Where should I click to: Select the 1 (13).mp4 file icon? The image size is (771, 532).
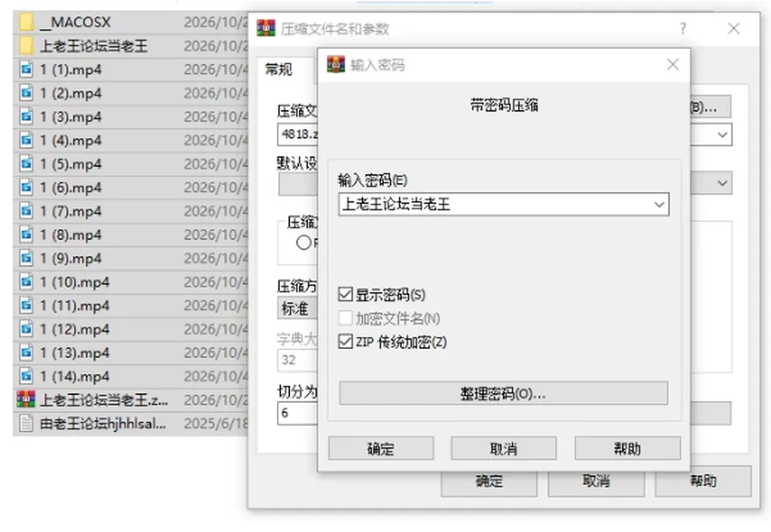[26, 352]
